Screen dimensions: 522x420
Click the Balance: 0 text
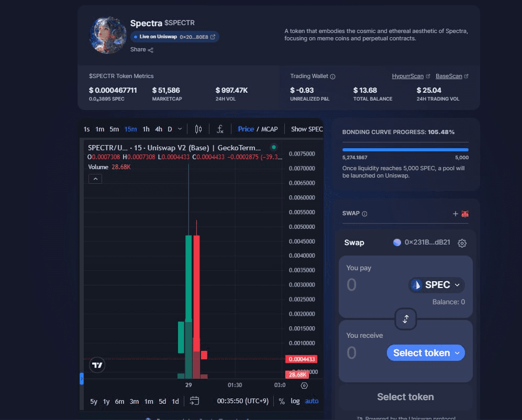pyautogui.click(x=448, y=302)
